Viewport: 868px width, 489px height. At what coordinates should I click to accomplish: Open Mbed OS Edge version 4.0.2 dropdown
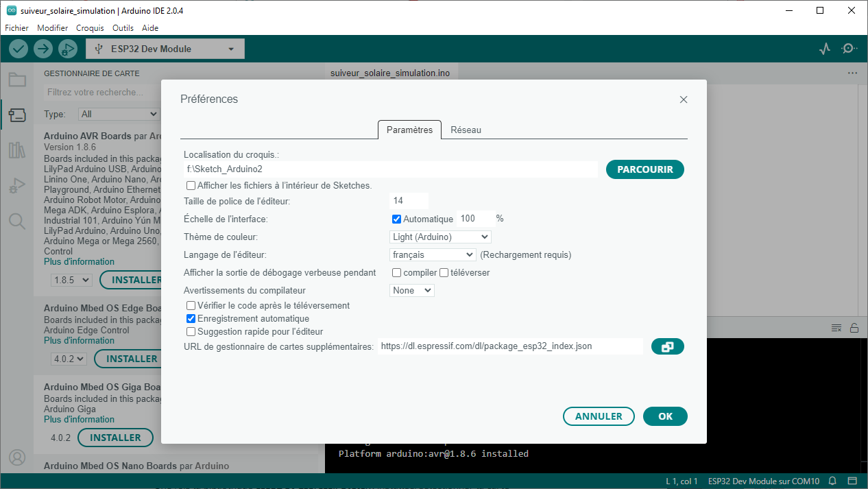coord(69,359)
